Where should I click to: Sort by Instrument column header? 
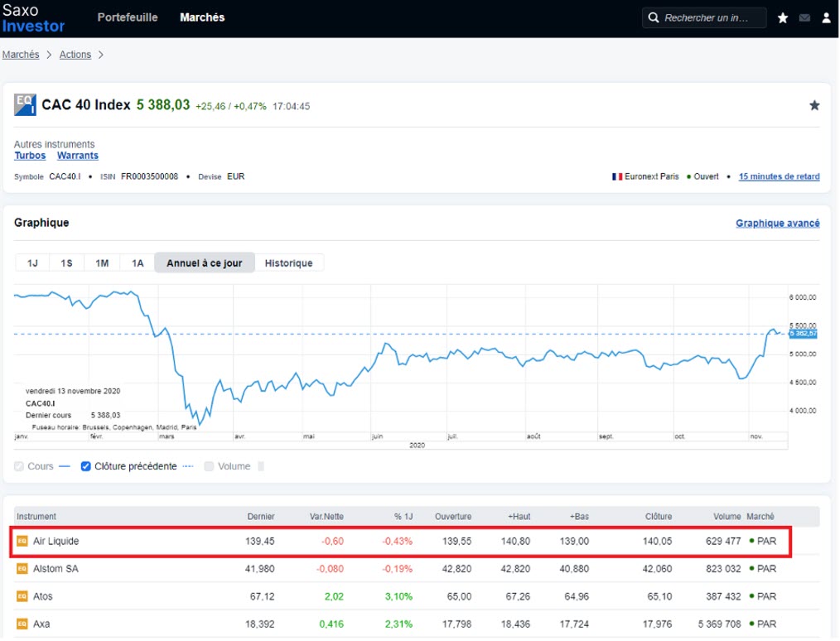(x=36, y=517)
